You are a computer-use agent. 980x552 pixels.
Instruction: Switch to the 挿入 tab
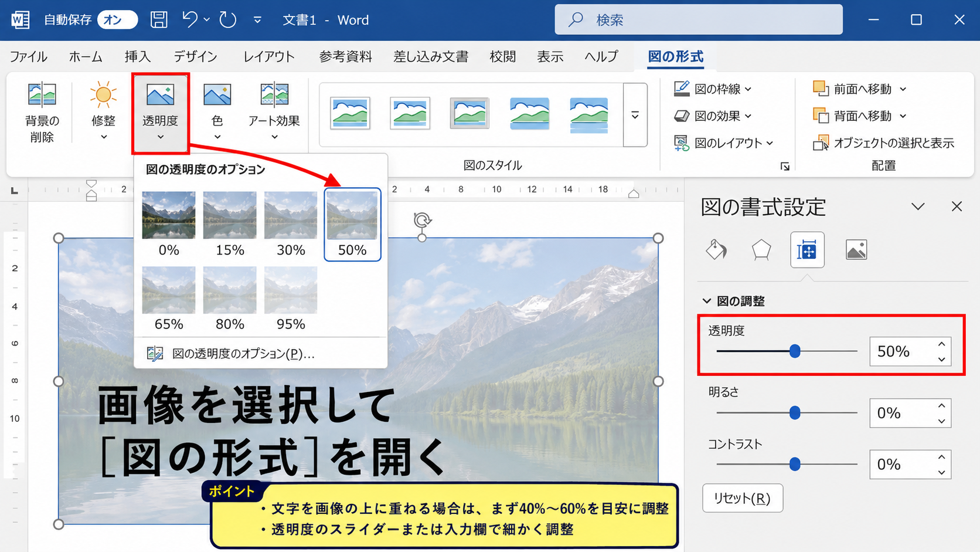click(x=138, y=56)
